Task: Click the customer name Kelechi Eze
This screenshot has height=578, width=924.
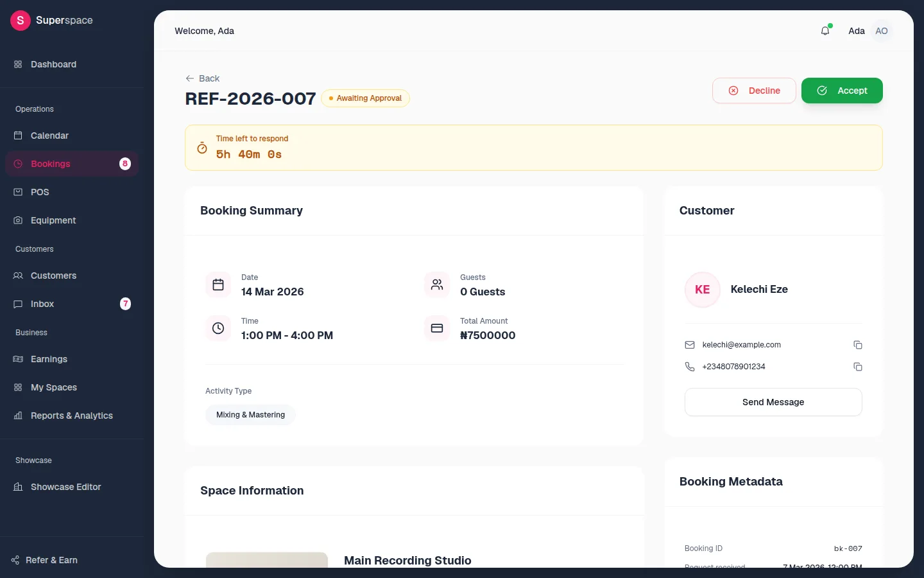Action: pos(759,290)
